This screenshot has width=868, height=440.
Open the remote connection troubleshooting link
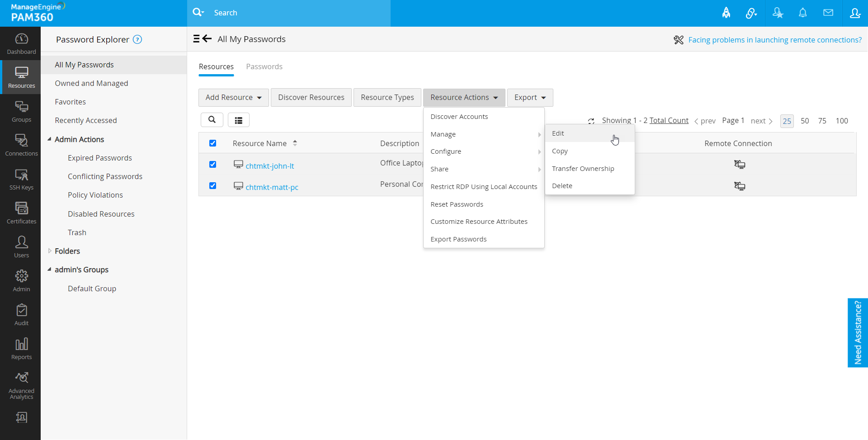click(774, 40)
